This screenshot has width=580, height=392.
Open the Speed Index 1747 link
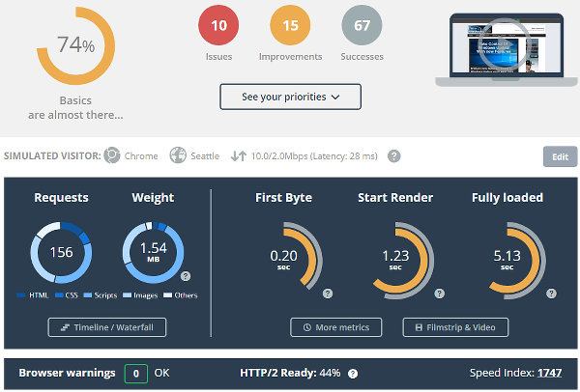coord(549,373)
